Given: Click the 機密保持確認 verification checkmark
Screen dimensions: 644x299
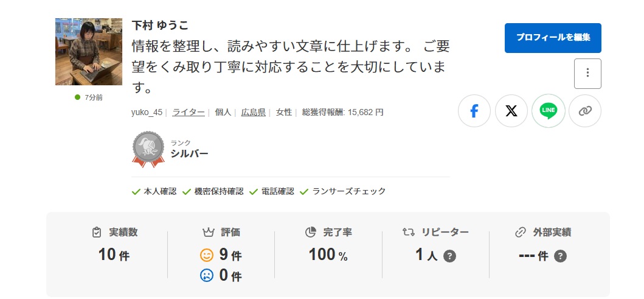Looking at the screenshot, I should pyautogui.click(x=187, y=191).
